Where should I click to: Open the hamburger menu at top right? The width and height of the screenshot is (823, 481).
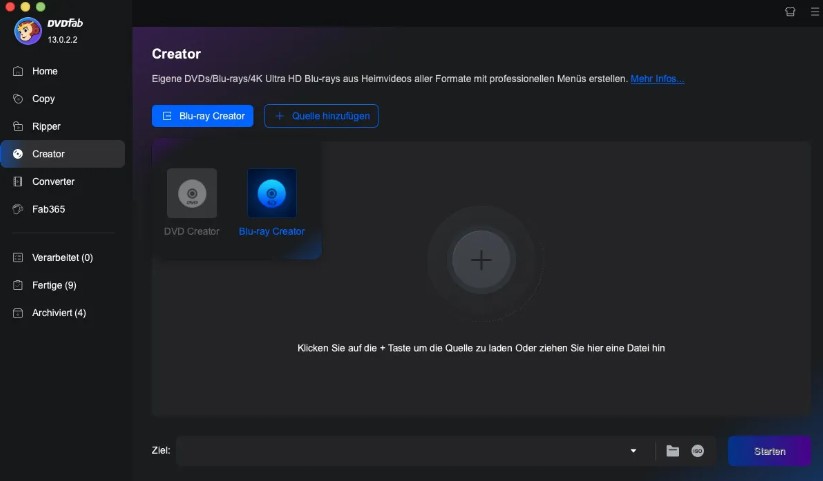click(815, 12)
